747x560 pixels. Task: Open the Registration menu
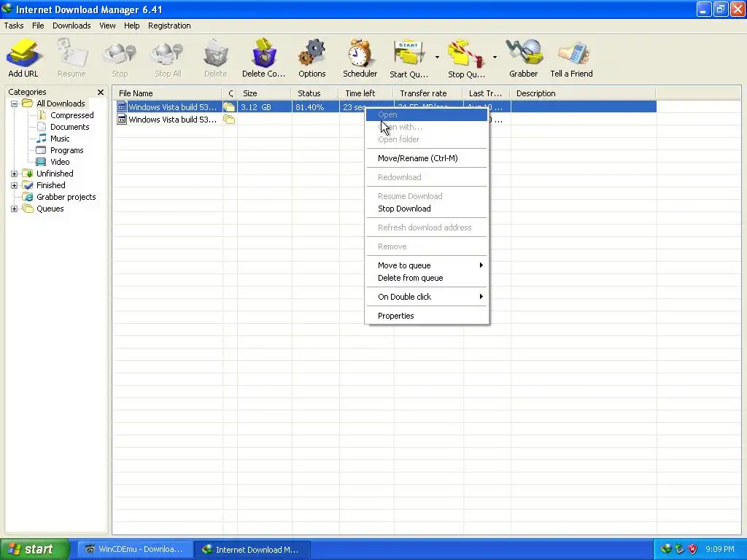point(169,26)
